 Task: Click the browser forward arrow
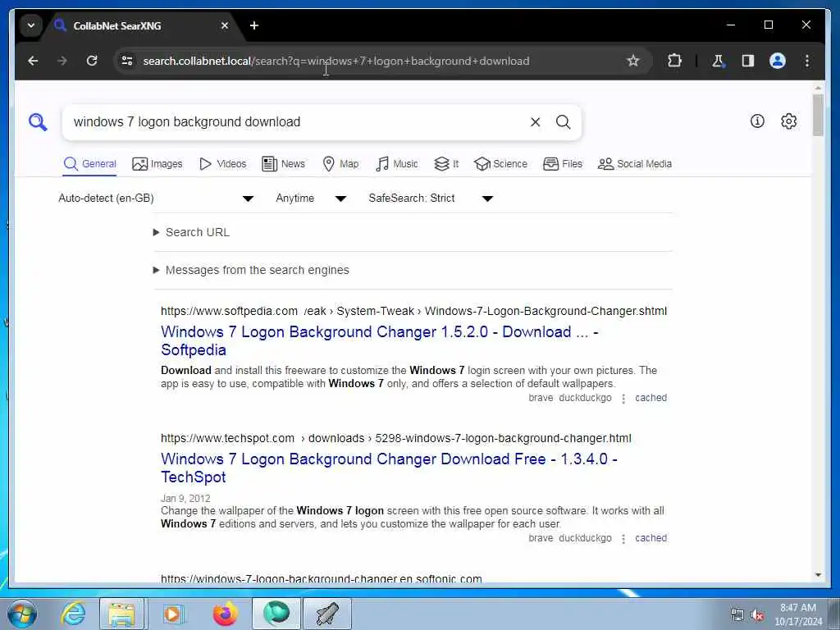click(x=62, y=61)
